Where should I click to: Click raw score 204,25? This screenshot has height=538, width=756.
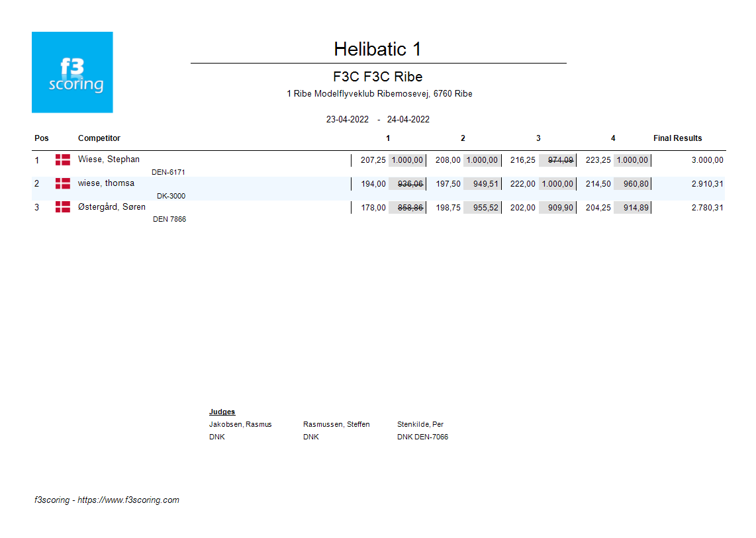[x=598, y=208]
